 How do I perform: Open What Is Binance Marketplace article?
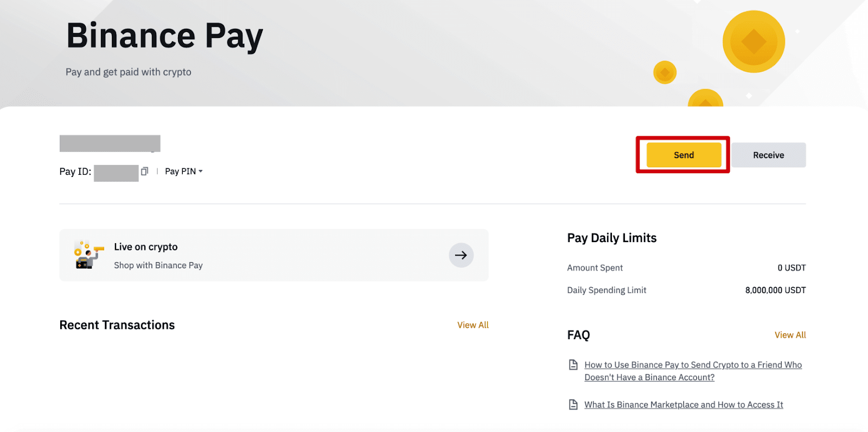click(684, 405)
